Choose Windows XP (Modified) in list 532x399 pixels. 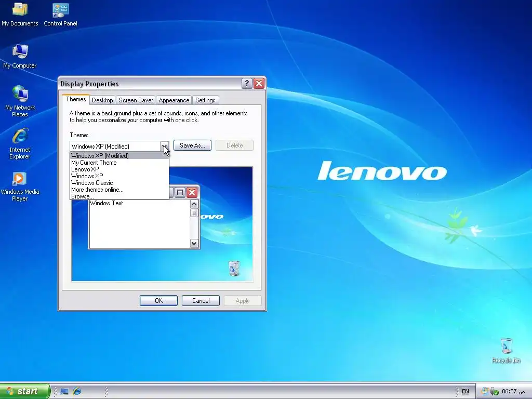click(119, 156)
